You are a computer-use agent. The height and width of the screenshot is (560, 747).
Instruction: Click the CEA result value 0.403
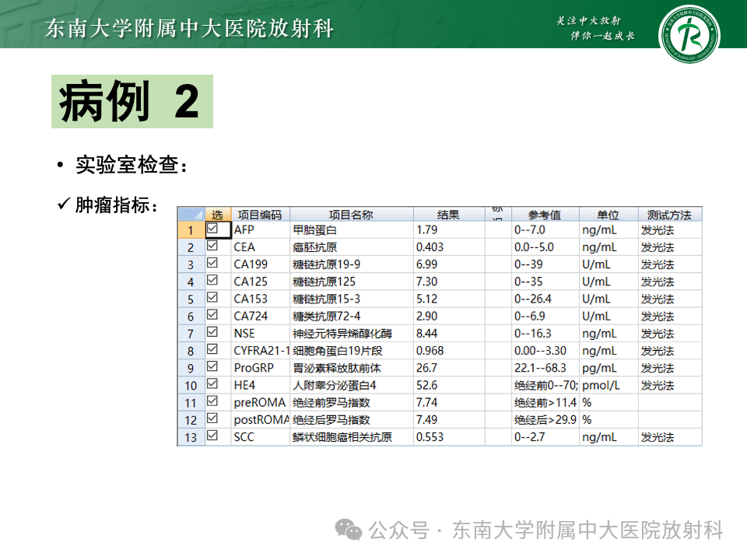click(430, 247)
